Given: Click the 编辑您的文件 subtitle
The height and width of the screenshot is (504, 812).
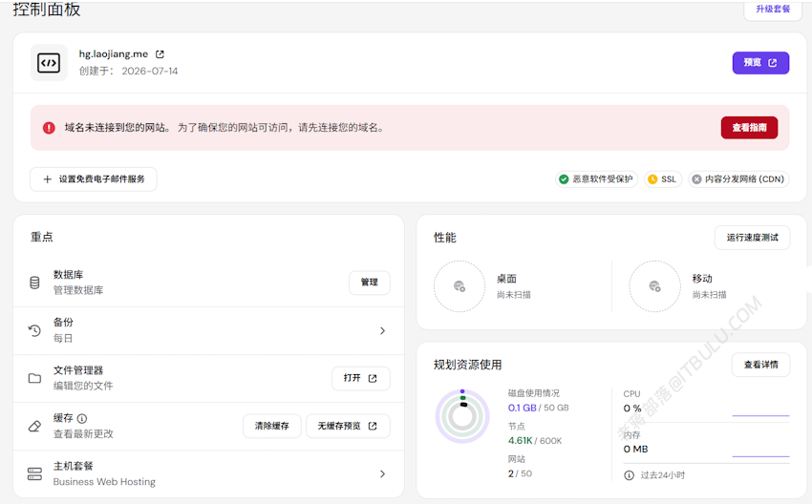Looking at the screenshot, I should click(83, 386).
